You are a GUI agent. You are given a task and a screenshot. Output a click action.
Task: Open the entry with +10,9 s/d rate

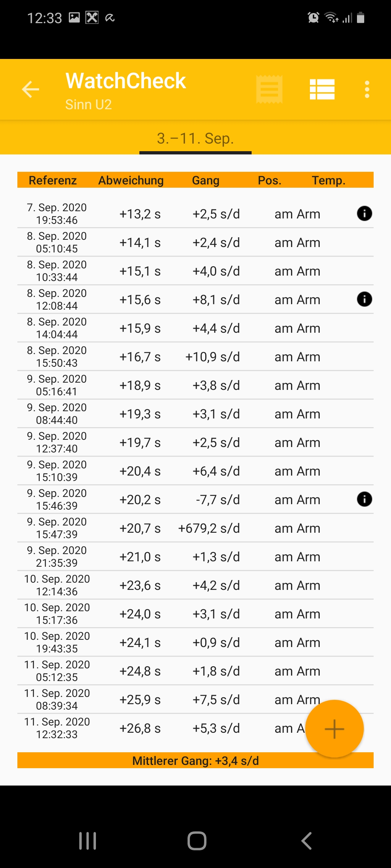coord(195,357)
